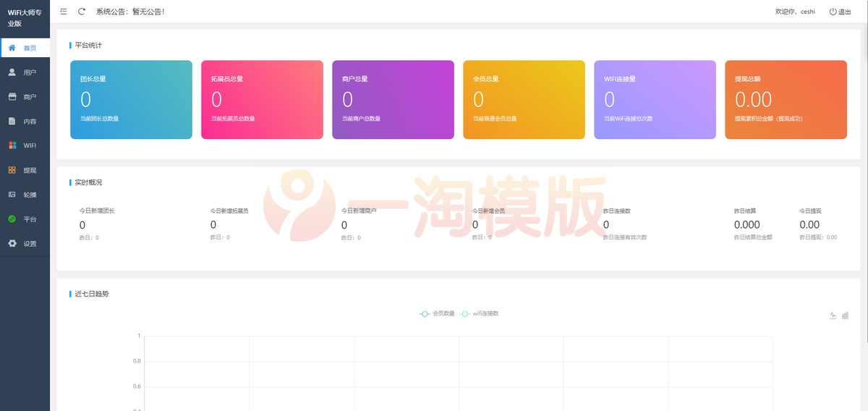
Task: Click the 今日新增会员 label
Action: pyautogui.click(x=488, y=211)
